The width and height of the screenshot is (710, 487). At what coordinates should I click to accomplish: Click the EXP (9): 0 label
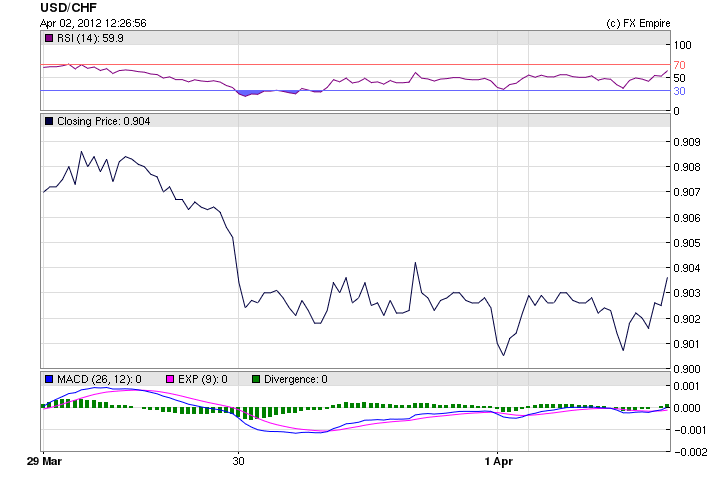[202, 379]
